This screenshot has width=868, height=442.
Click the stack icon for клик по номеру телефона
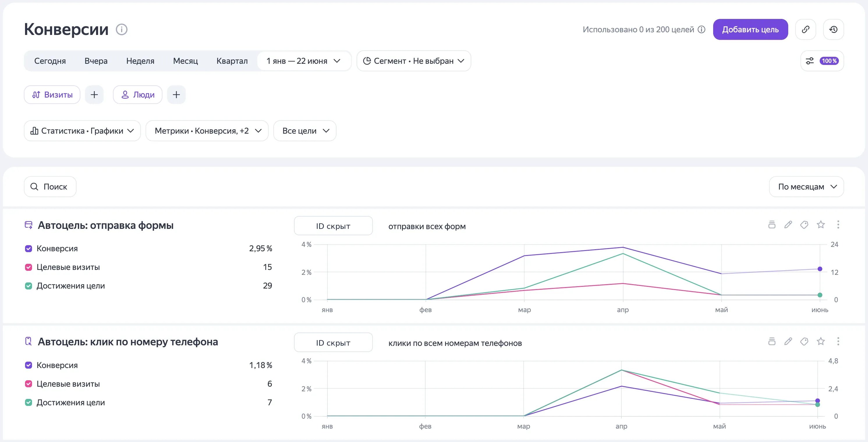point(772,341)
